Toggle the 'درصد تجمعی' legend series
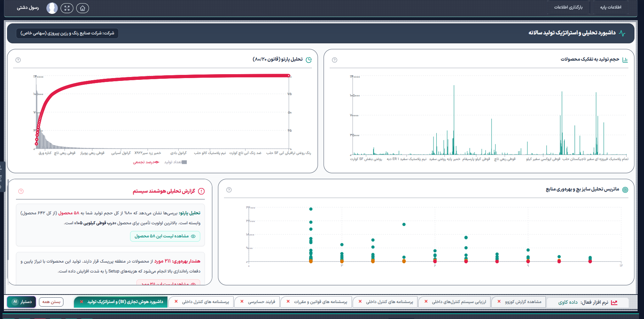 (x=146, y=162)
